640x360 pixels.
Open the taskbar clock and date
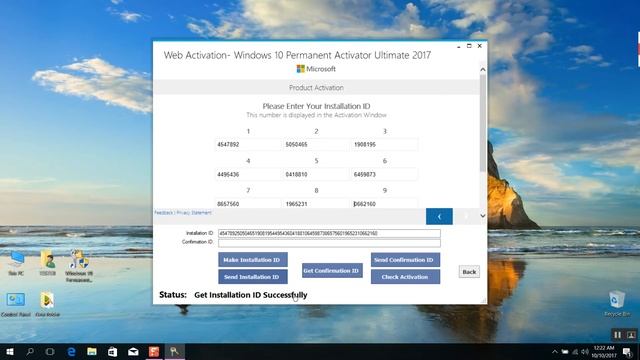604,351
